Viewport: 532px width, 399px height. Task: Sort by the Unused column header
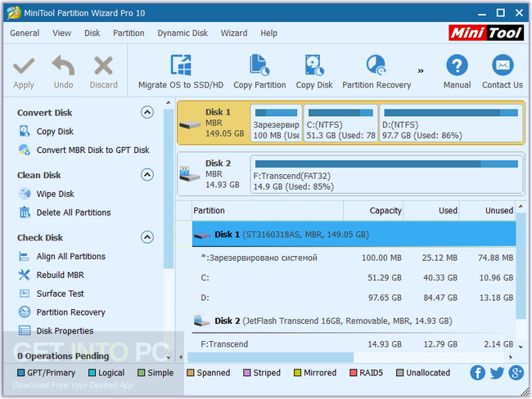click(x=487, y=210)
